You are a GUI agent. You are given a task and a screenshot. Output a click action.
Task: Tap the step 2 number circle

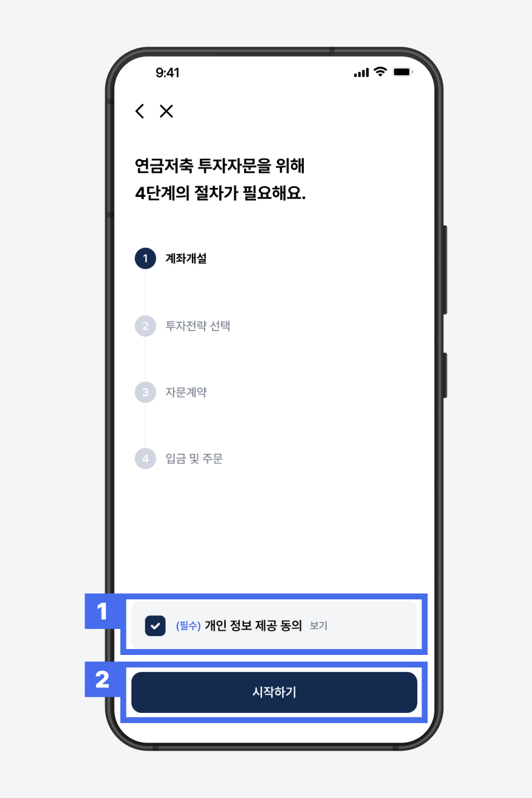pyautogui.click(x=145, y=326)
